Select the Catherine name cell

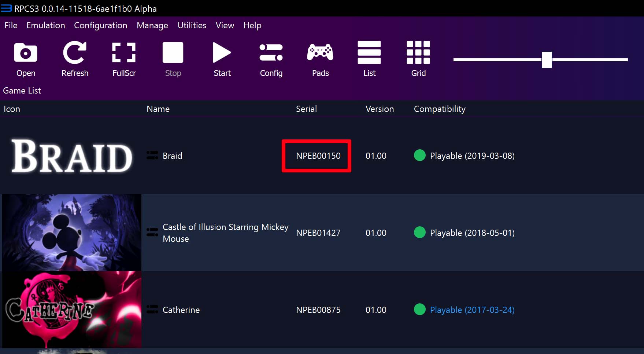point(181,310)
